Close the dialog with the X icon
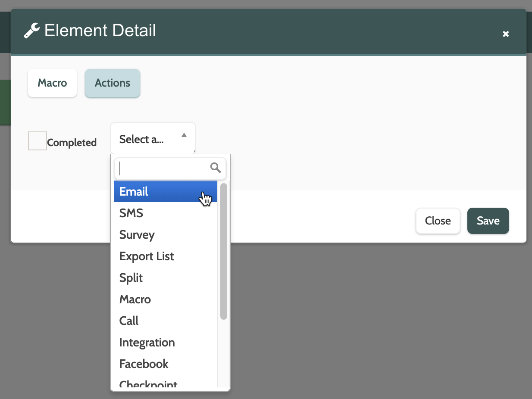Image resolution: width=532 pixels, height=399 pixels. [x=506, y=34]
